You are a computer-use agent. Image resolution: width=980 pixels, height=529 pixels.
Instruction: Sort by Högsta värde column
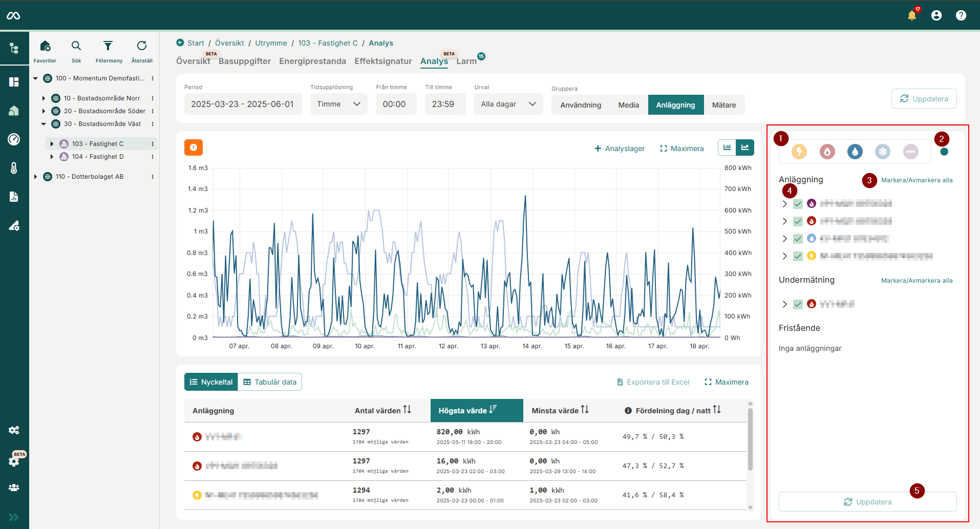pyautogui.click(x=477, y=411)
